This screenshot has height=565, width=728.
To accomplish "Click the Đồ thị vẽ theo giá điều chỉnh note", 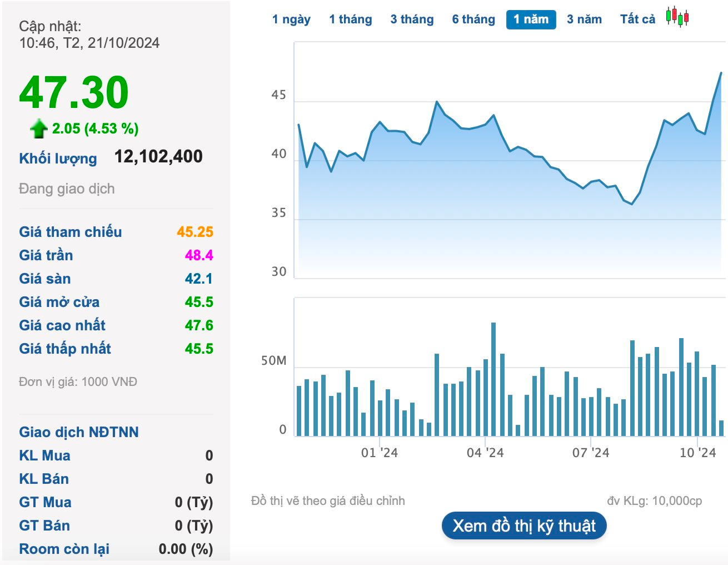I will 328,500.
